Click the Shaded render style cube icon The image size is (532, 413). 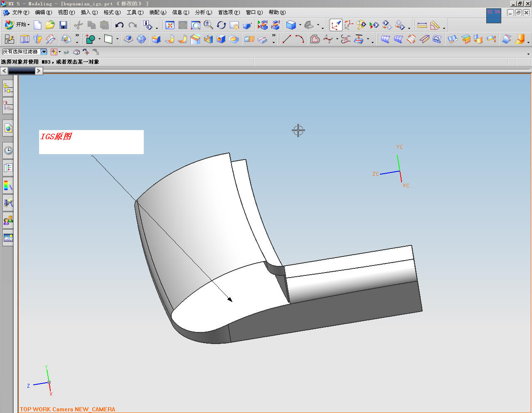291,25
